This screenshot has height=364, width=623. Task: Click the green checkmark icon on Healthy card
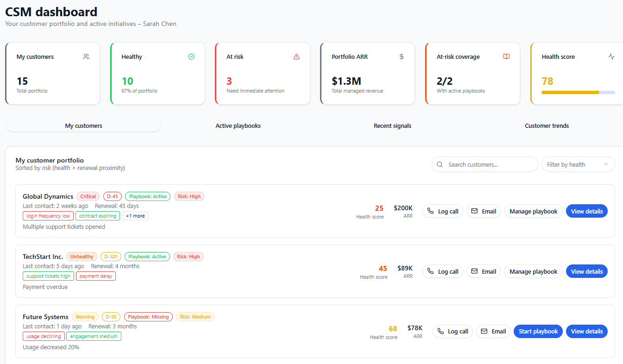click(191, 56)
